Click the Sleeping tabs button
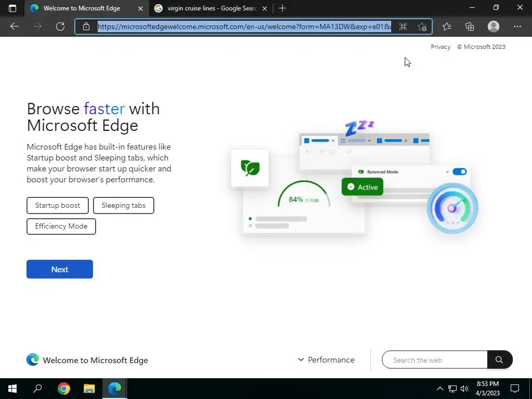 124,206
